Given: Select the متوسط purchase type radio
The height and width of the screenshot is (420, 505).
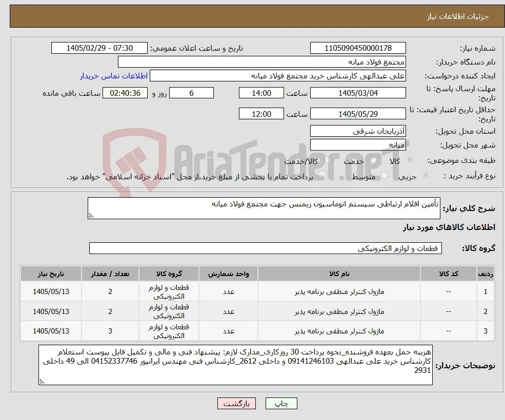Looking at the screenshot, I should tap(385, 175).
